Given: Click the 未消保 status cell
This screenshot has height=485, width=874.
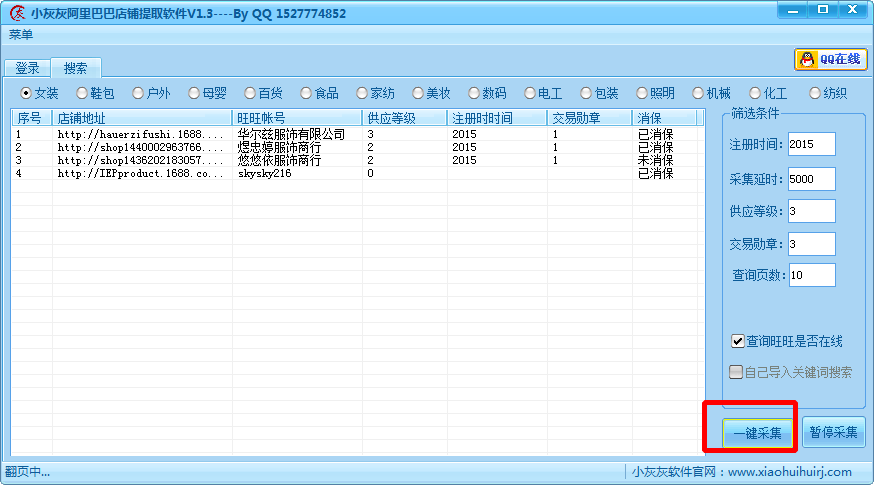Looking at the screenshot, I should click(x=656, y=161).
